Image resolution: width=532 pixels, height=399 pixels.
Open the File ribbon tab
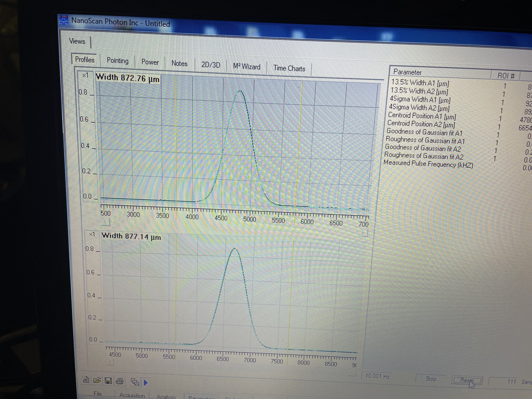[98, 394]
